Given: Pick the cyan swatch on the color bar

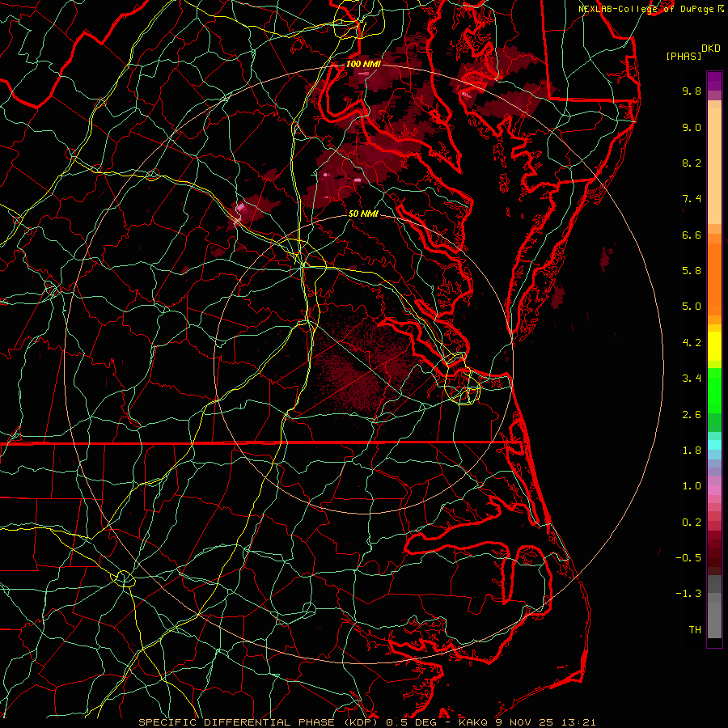Looking at the screenshot, I should tap(714, 445).
